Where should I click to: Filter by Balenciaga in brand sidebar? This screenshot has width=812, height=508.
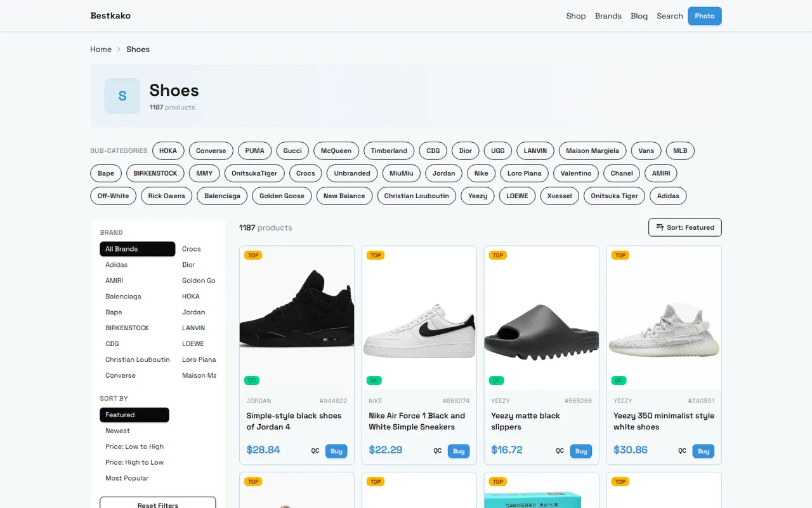[137, 297]
